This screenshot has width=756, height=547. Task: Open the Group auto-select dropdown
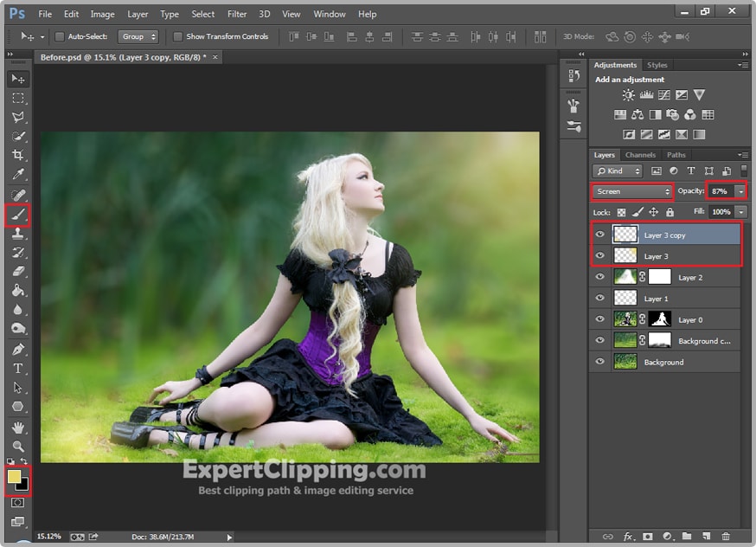click(139, 37)
